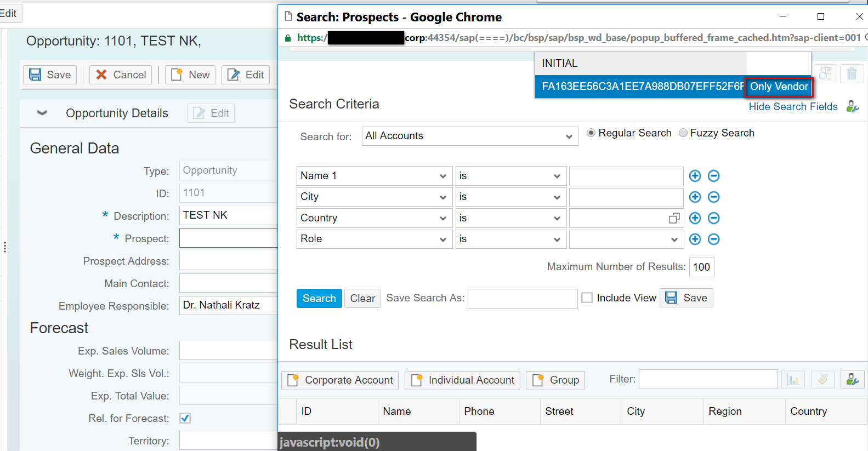Remove the City criteria row with minus icon
This screenshot has width=868, height=451.
pyautogui.click(x=713, y=197)
